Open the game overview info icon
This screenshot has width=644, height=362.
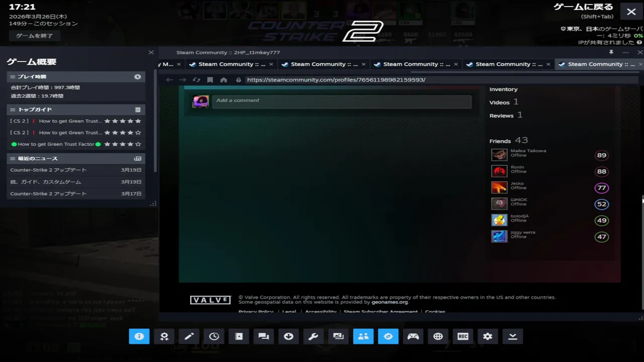(139, 336)
